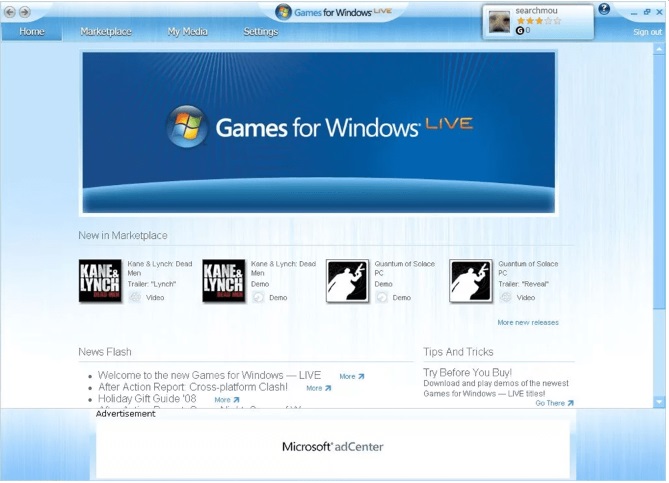The image size is (669, 483).
Task: Click the back navigation arrow
Action: pyautogui.click(x=10, y=12)
